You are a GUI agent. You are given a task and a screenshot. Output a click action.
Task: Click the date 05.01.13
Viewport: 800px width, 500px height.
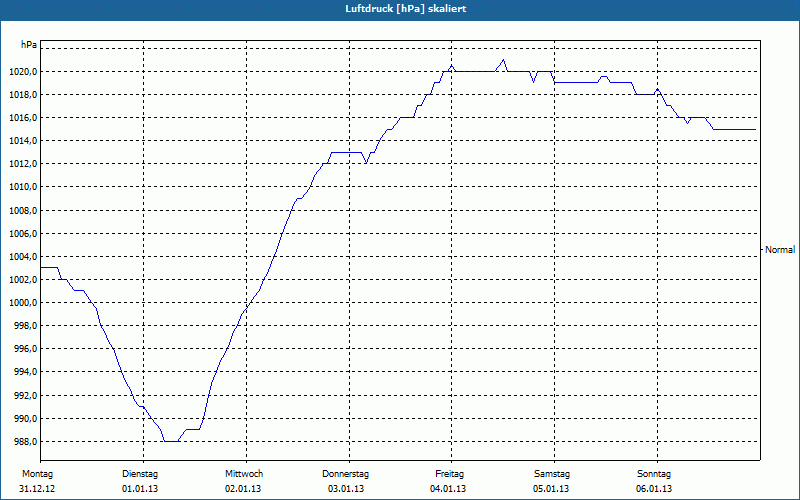[x=552, y=489]
